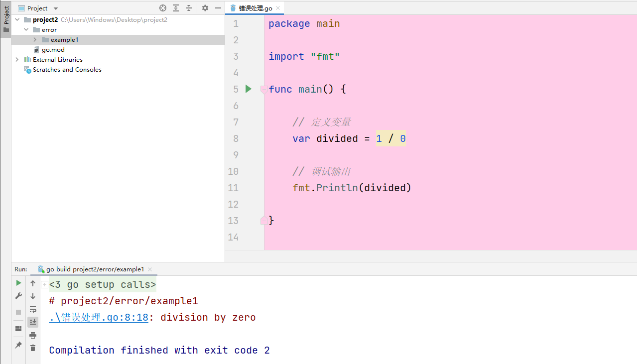
Task: Restore layout icon in Run panel
Action: pos(18,329)
